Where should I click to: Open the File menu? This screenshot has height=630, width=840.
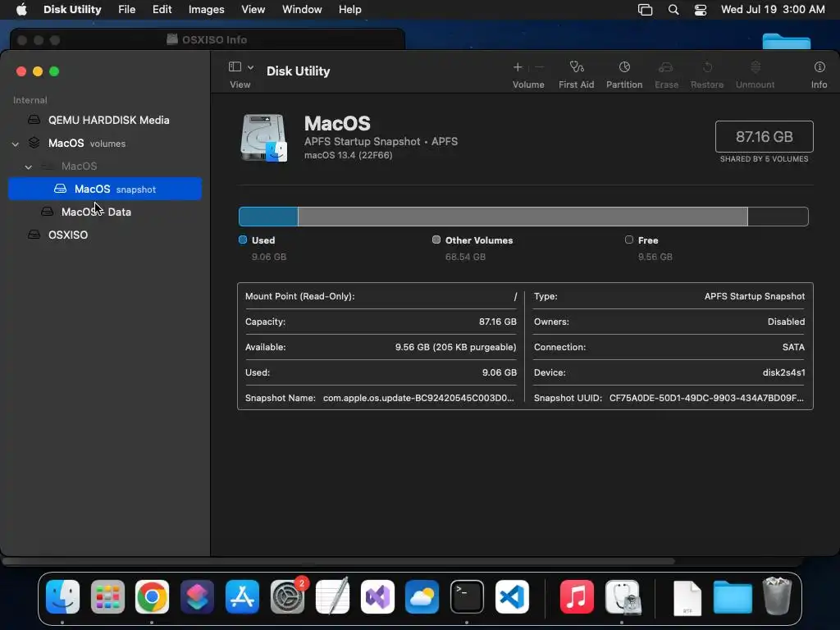pyautogui.click(x=127, y=9)
